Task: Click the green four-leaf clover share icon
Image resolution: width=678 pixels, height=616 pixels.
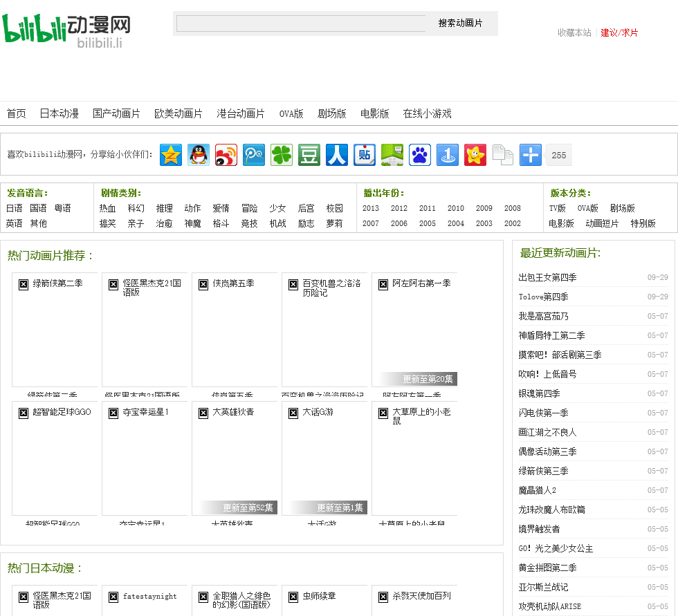Action: coord(282,155)
